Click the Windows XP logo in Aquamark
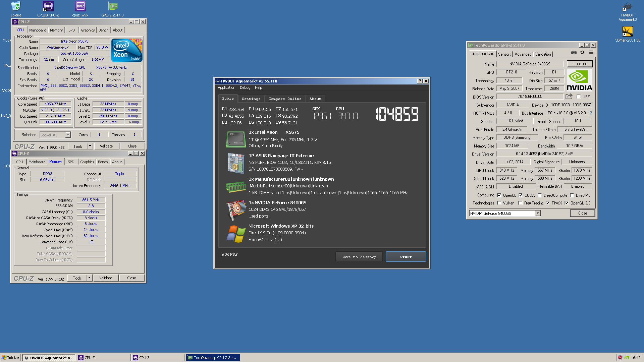This screenshot has width=644, height=362. coord(236,234)
